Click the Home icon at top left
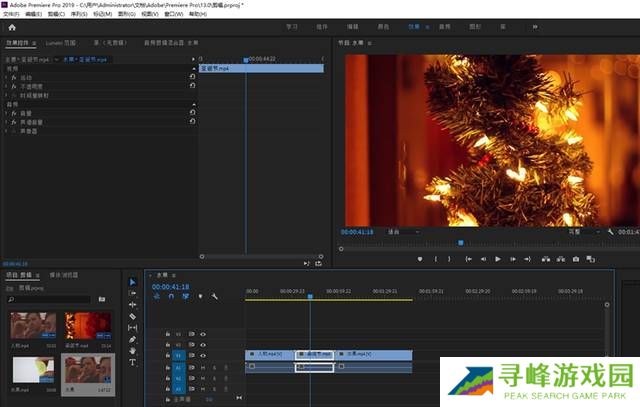Viewport: 640px width, 407px height. [x=13, y=28]
